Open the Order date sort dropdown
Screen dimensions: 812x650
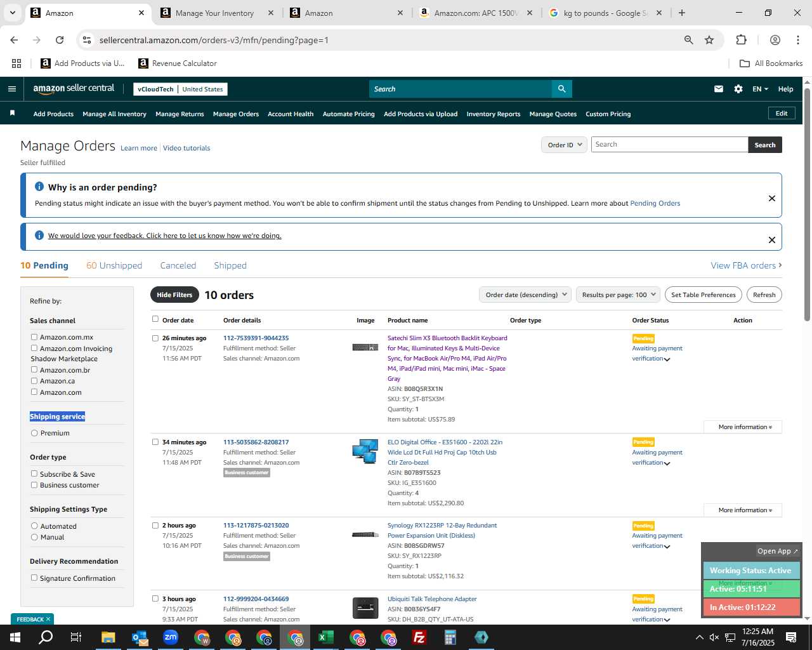(525, 295)
